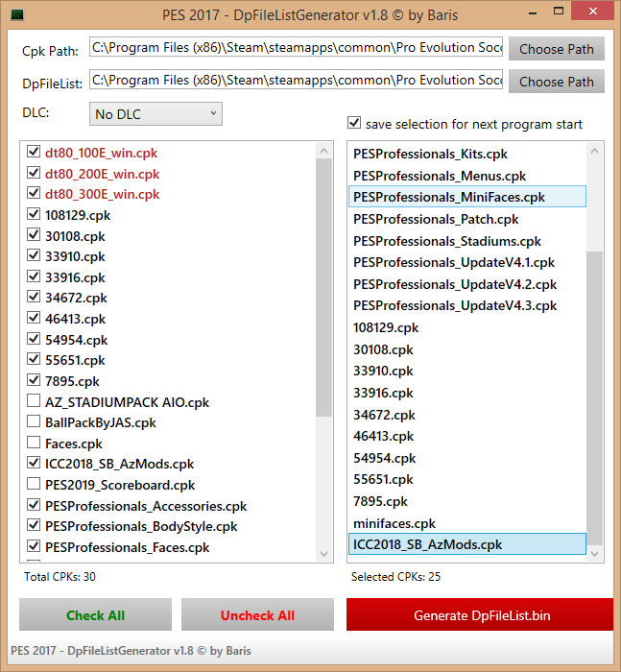Screen dimensions: 621x672
Task: Open the DLC dropdown showing No DLC
Action: (155, 114)
